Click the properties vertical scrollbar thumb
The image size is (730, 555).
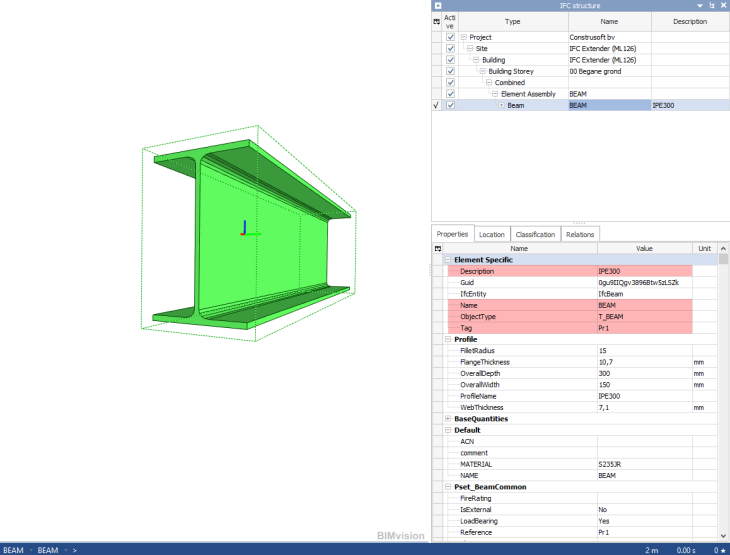[x=723, y=259]
